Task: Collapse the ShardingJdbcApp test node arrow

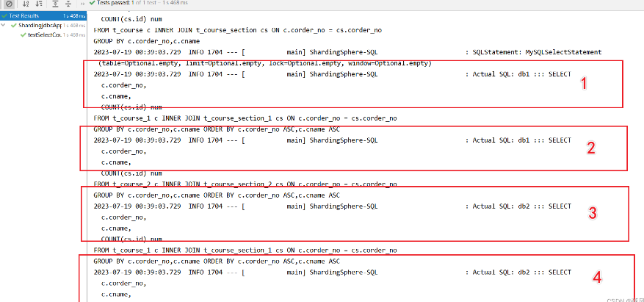Action: click(4, 26)
